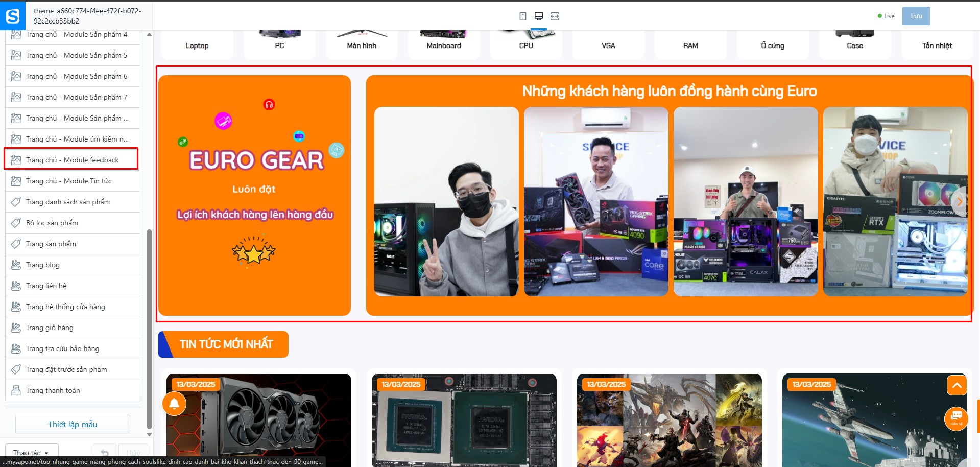Click tag icon beside Trang đặt trước sản phẩm
Screen dimensions: 980x467
16,369
